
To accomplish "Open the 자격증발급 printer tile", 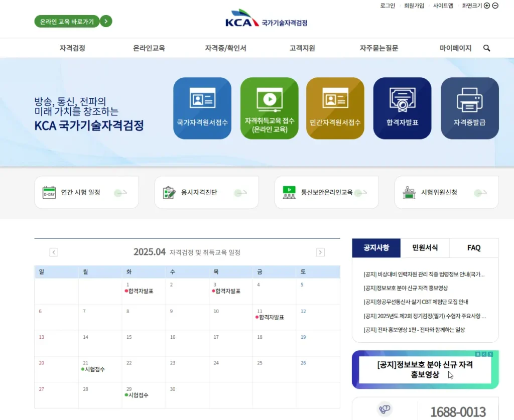I will (x=470, y=108).
